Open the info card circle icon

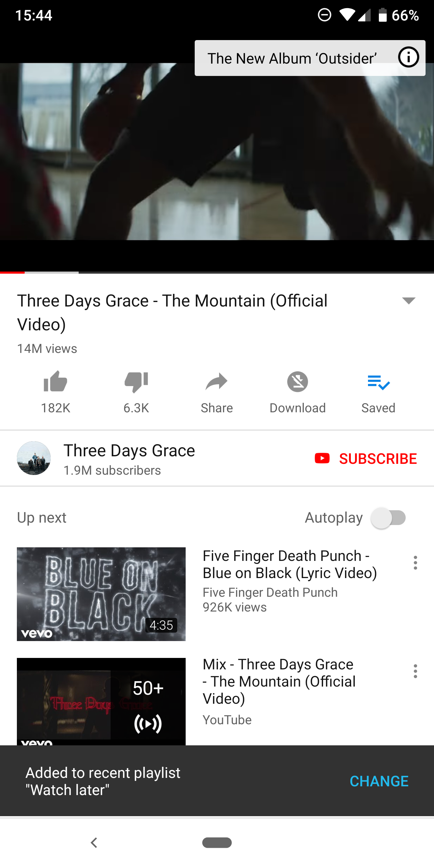coord(408,57)
